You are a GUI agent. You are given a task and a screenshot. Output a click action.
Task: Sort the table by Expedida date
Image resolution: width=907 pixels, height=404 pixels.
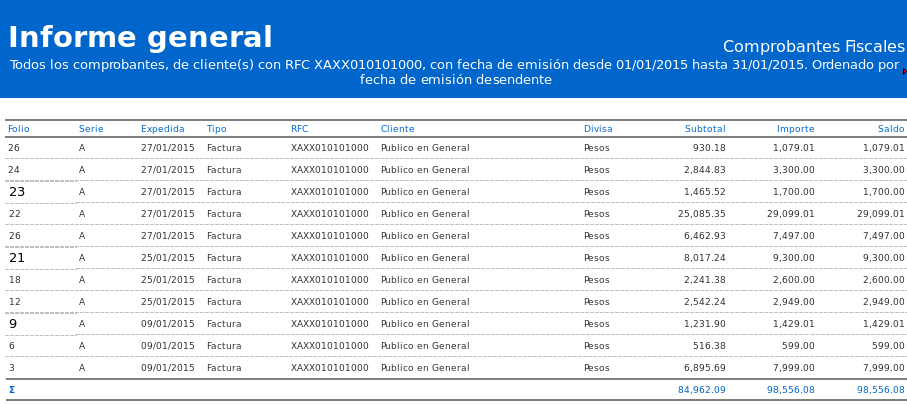(162, 129)
